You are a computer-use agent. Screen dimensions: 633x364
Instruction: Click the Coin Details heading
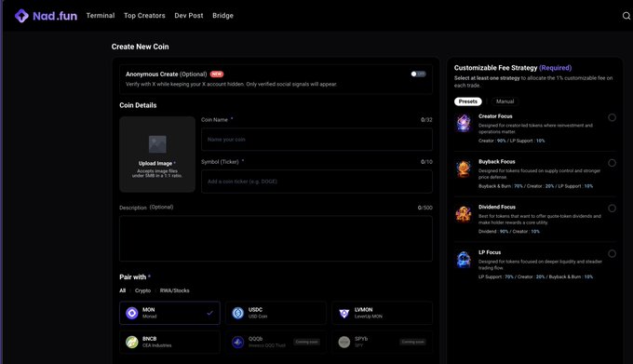pyautogui.click(x=138, y=105)
